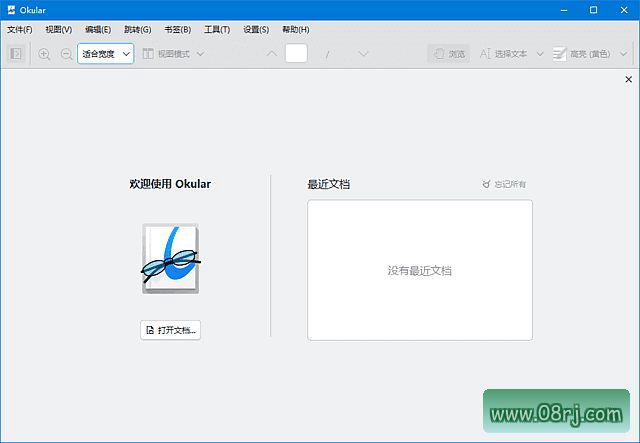Click the 打开文档... button

pyautogui.click(x=171, y=330)
